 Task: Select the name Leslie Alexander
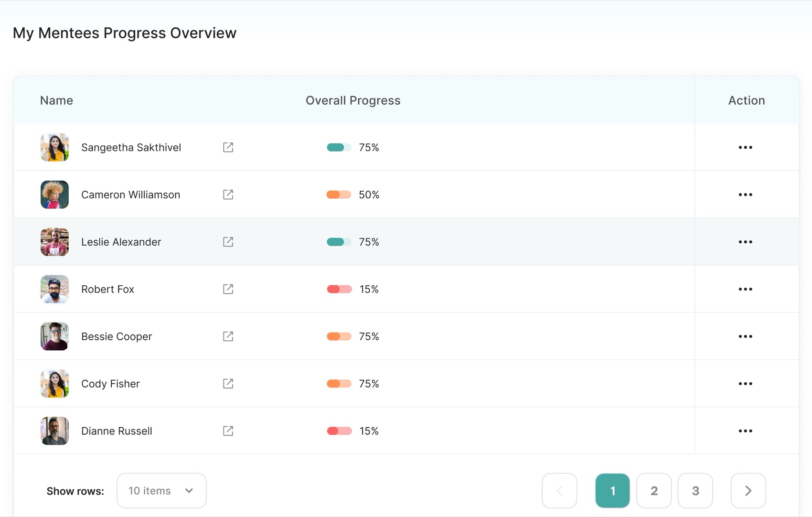(x=121, y=242)
